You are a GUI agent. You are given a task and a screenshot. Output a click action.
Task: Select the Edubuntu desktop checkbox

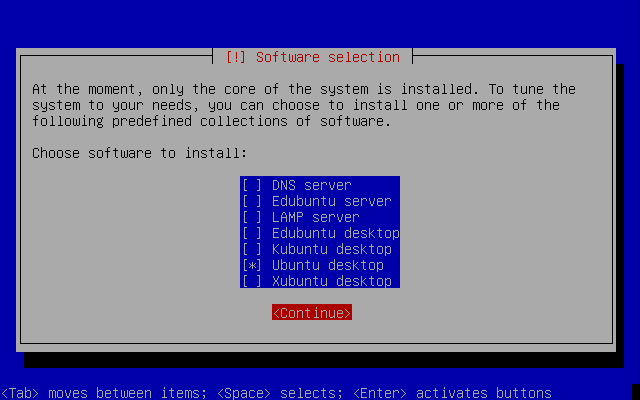point(252,233)
